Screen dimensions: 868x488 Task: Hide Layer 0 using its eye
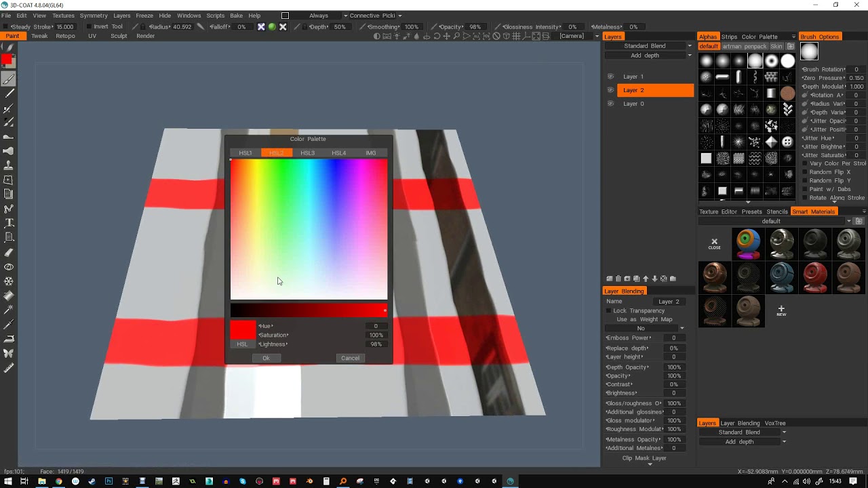click(610, 104)
